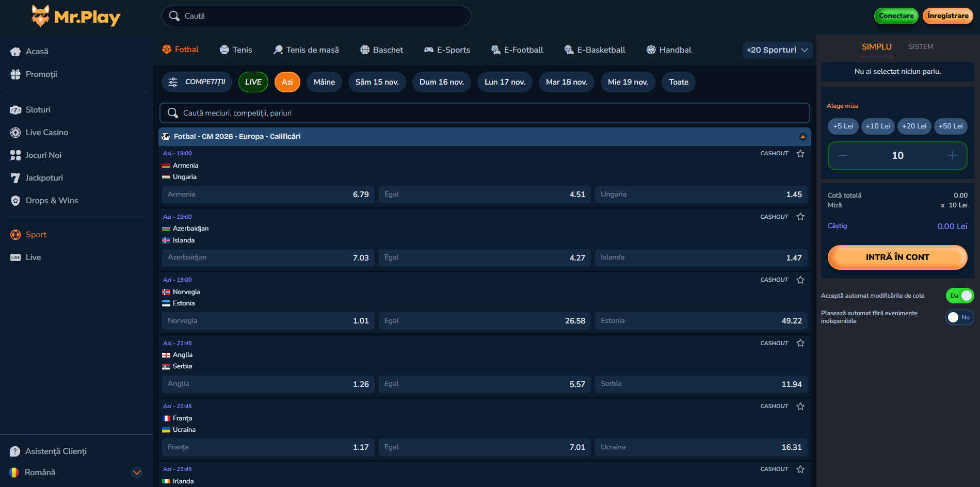Expand the +20 Sporturi dropdown

[777, 50]
